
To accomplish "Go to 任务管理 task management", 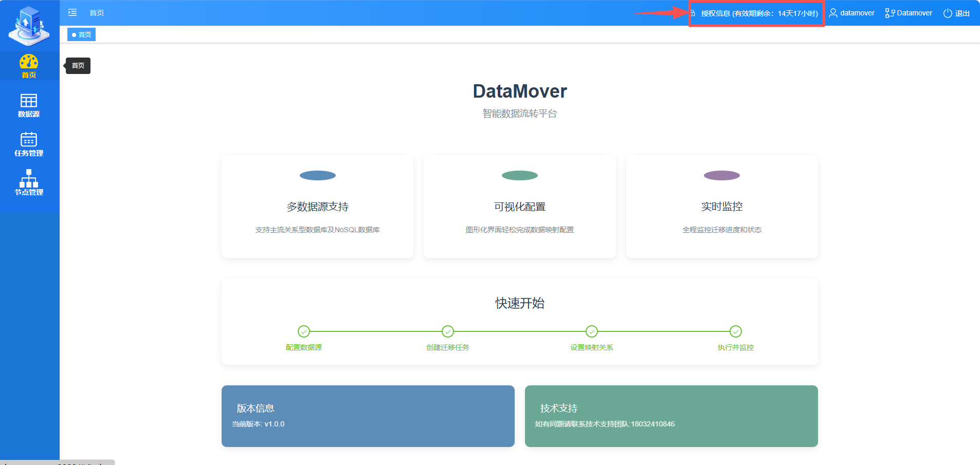I will pos(29,144).
